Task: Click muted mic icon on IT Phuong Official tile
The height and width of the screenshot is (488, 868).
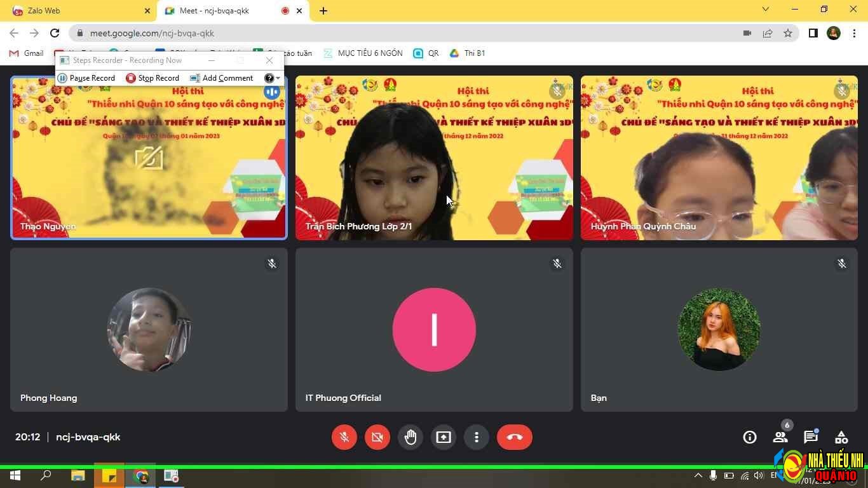Action: [x=557, y=263]
